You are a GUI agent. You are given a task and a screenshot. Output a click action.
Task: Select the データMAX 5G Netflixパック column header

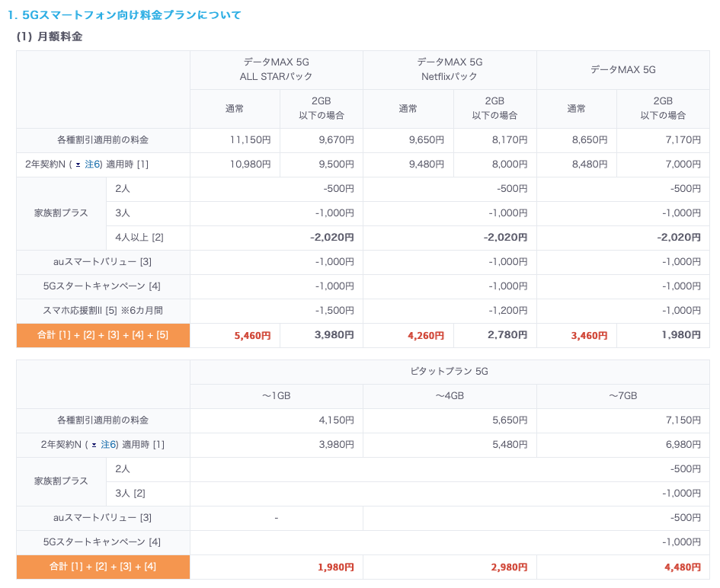coord(450,69)
